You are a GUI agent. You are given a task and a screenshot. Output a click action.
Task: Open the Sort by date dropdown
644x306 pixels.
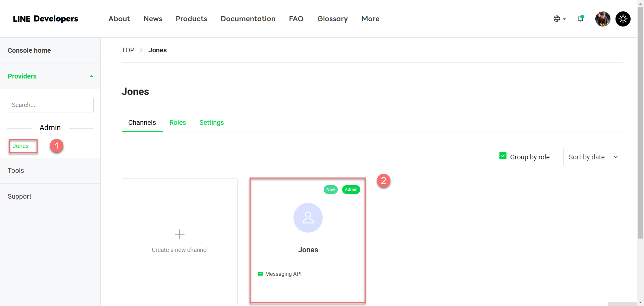tap(593, 157)
